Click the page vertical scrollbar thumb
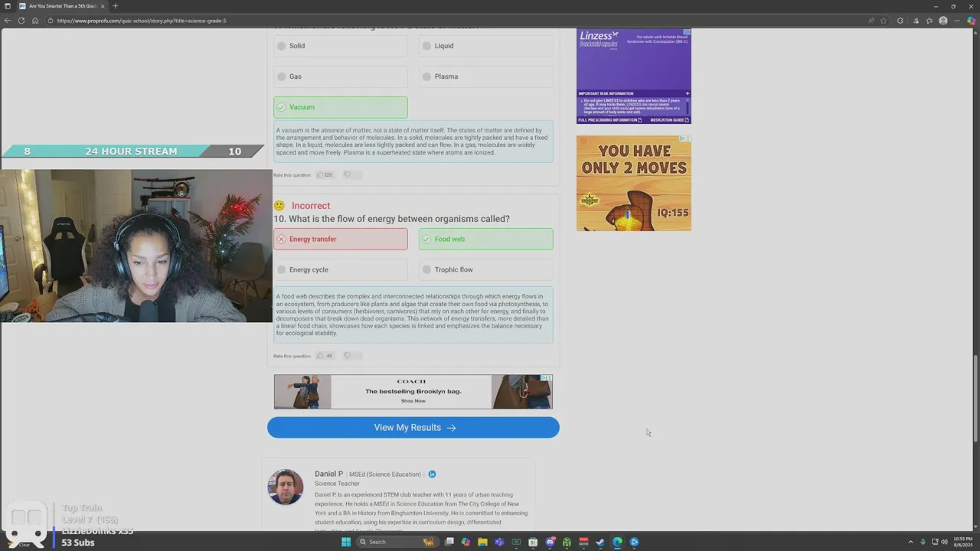Screen dimensions: 980x551 click(975, 398)
